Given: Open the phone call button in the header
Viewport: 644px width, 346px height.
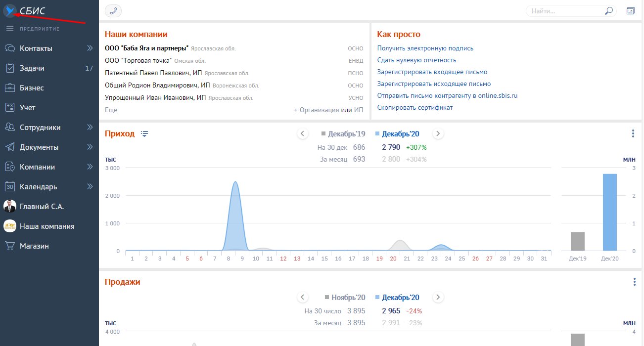Looking at the screenshot, I should [113, 11].
